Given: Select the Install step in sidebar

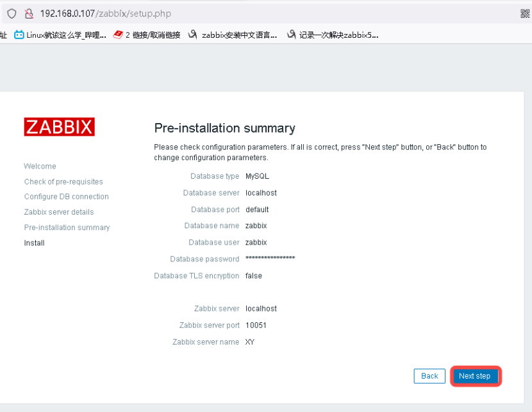Looking at the screenshot, I should (x=34, y=243).
